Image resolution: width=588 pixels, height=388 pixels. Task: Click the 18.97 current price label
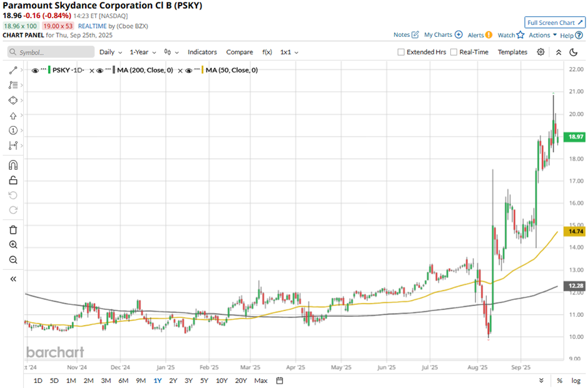pos(575,137)
